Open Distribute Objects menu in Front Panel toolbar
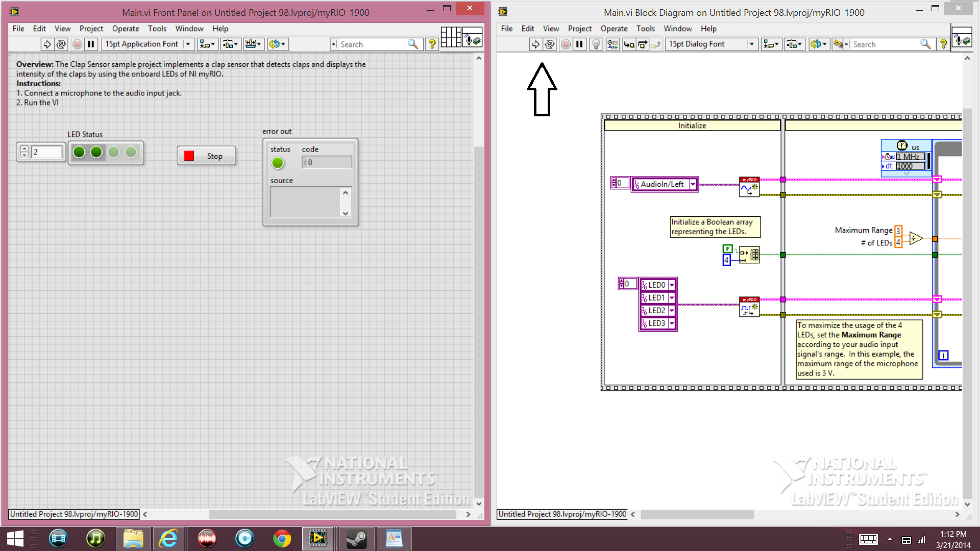The image size is (980, 551). coord(230,44)
